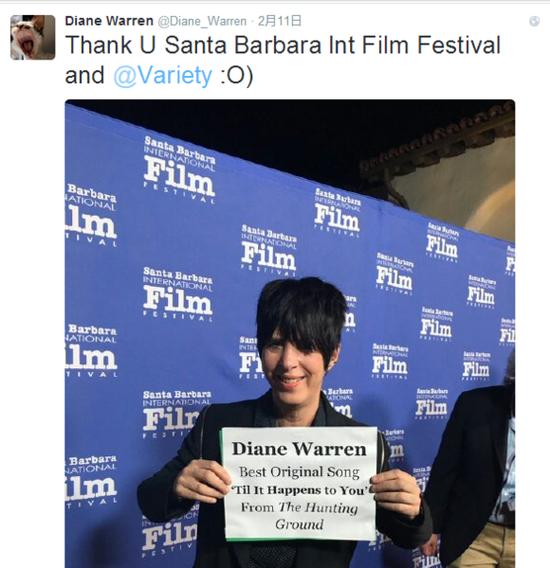
Task: Click the white name sign in the photo
Action: click(300, 484)
